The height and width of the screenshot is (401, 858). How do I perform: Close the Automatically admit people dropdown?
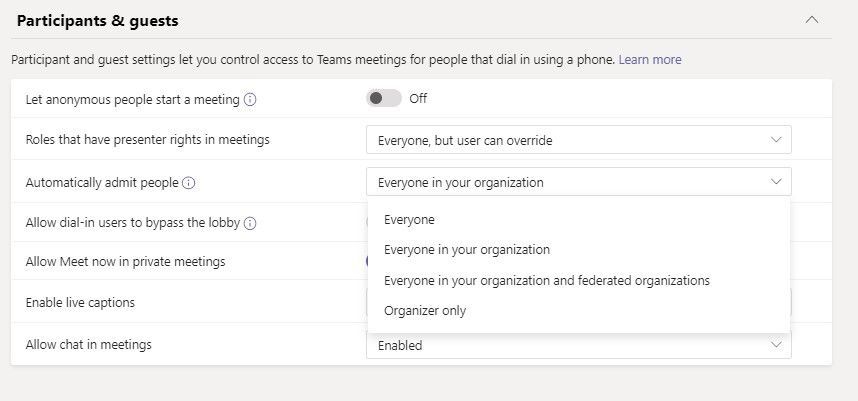pos(776,182)
